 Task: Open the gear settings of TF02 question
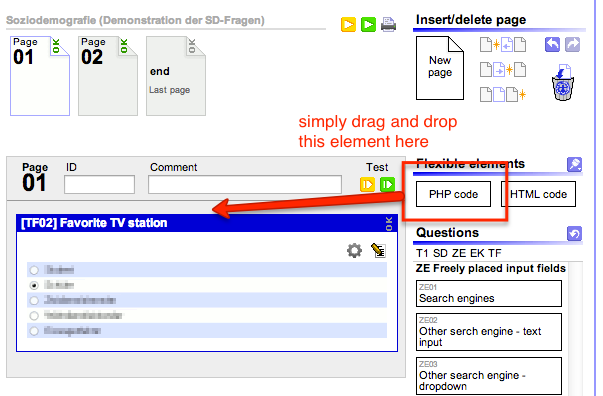tap(355, 250)
